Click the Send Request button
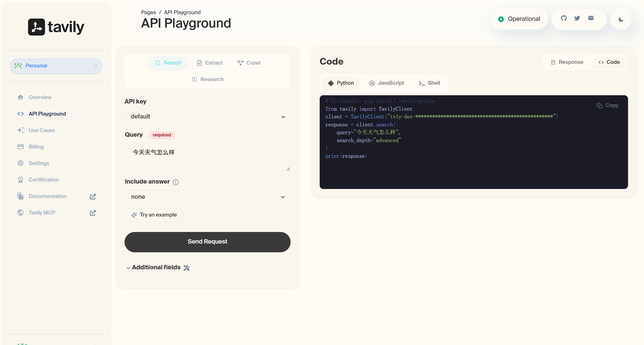The image size is (644, 345). point(207,242)
